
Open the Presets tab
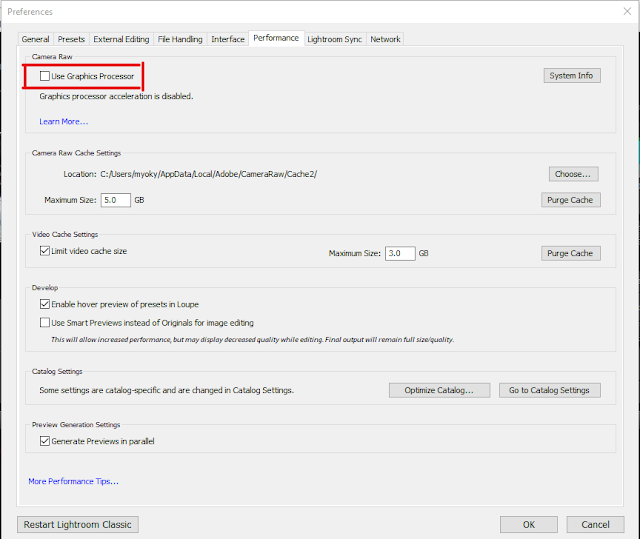pos(71,39)
